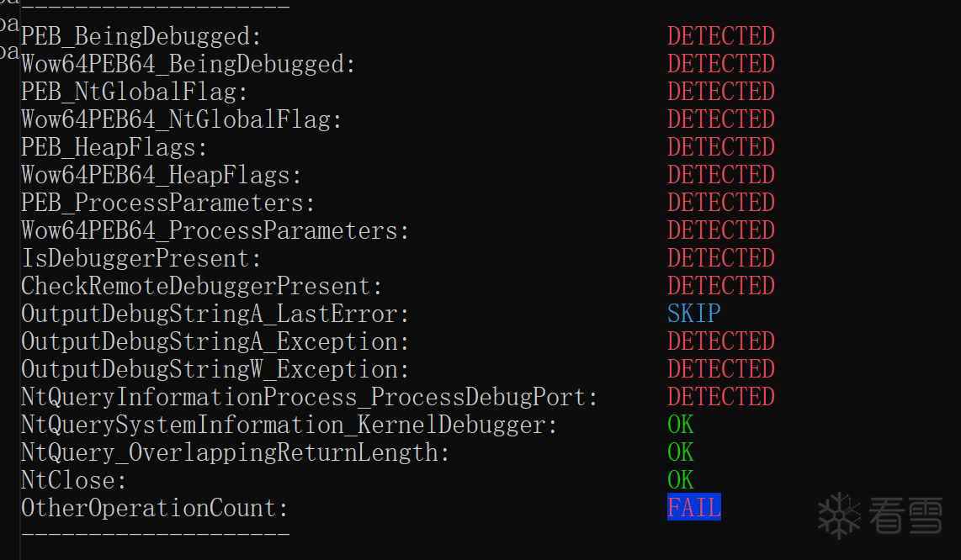961x560 pixels.
Task: Click the OtherOperationCount label
Action: 155,508
